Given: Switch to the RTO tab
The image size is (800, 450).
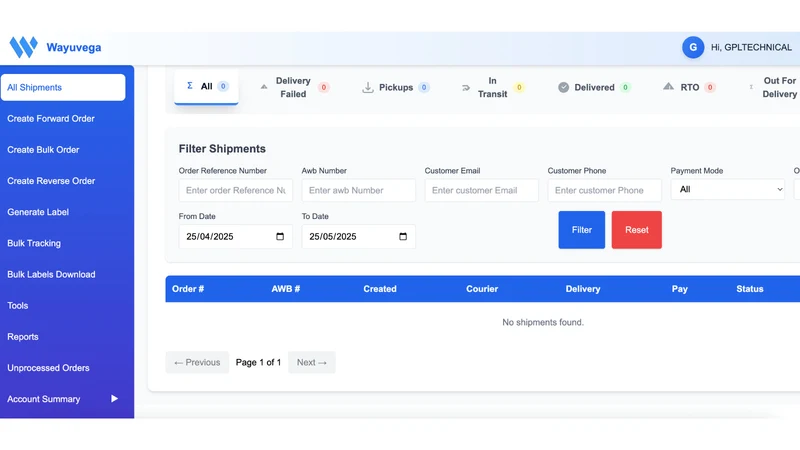Looking at the screenshot, I should click(x=690, y=87).
